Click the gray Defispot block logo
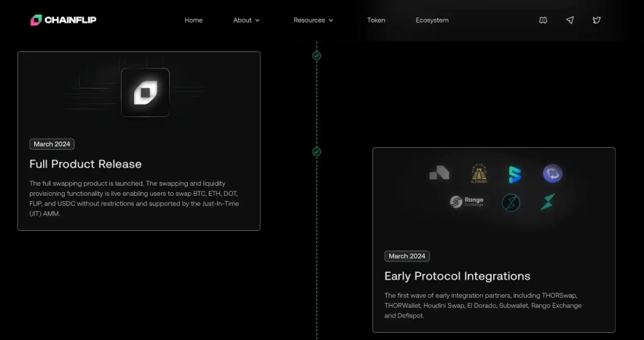 pos(439,173)
